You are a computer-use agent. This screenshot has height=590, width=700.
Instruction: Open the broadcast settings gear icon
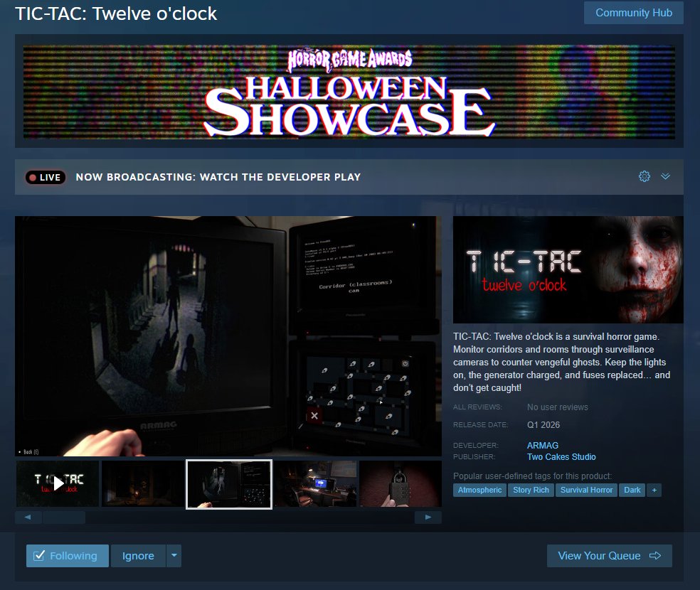pyautogui.click(x=644, y=176)
